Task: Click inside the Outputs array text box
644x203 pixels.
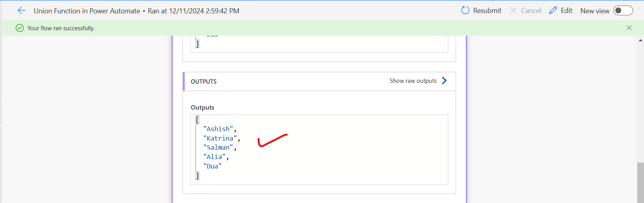Action: (x=334, y=157)
